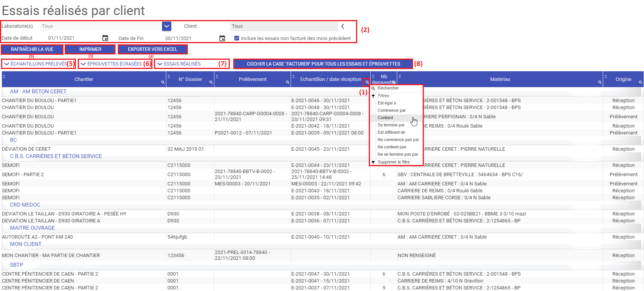The width and height of the screenshot is (644, 291).
Task: Open the Laboratoire(s) dropdown arrow
Action: [x=166, y=26]
